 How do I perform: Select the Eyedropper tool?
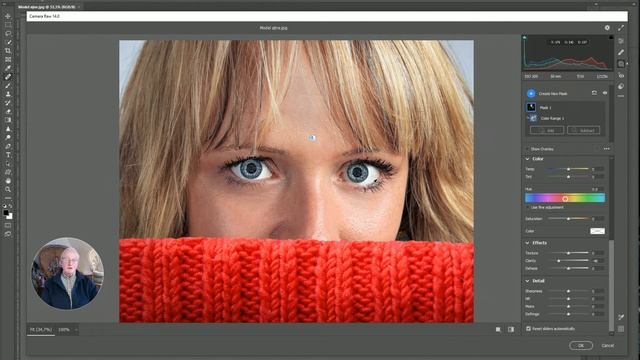[8, 68]
